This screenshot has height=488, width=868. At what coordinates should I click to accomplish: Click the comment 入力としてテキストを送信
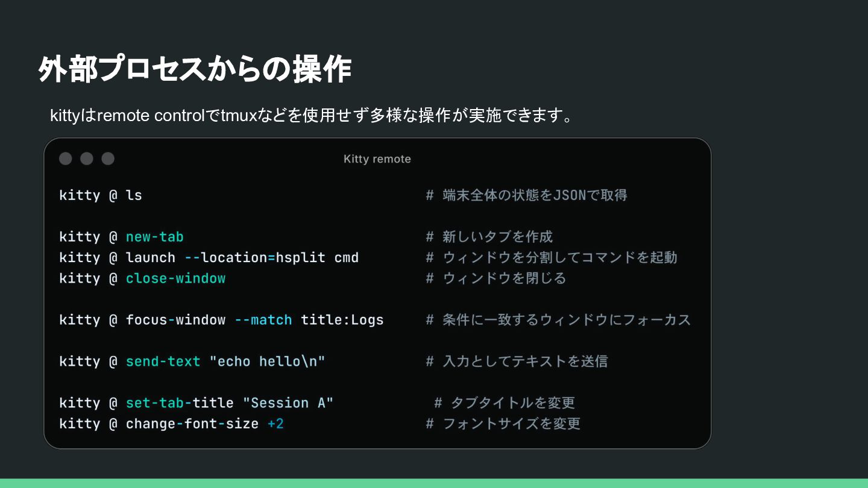pyautogui.click(x=517, y=361)
